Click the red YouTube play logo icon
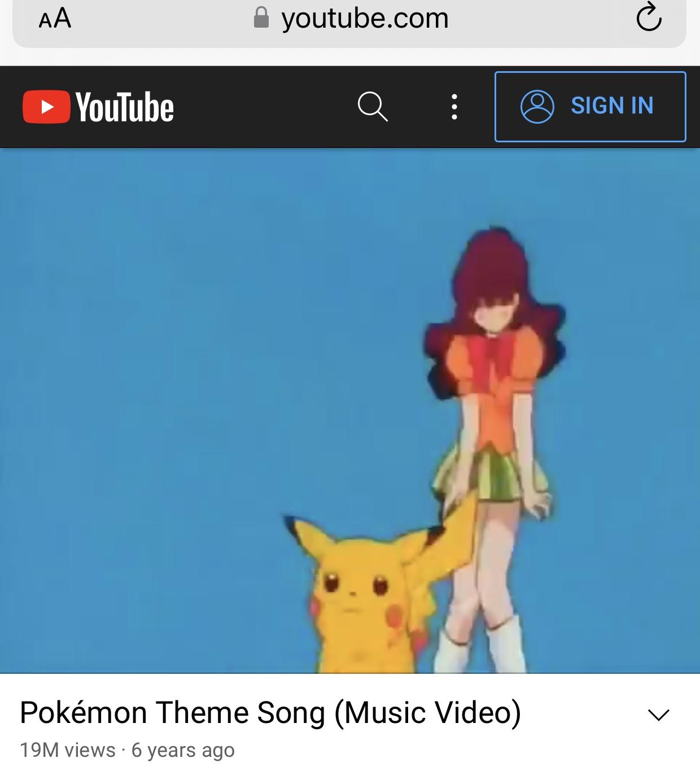 coord(47,107)
